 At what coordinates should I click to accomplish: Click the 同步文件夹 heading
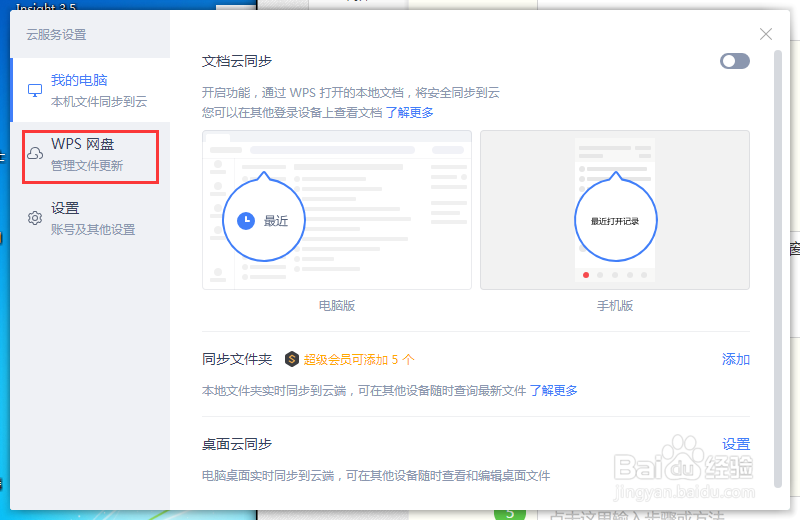pyautogui.click(x=237, y=359)
